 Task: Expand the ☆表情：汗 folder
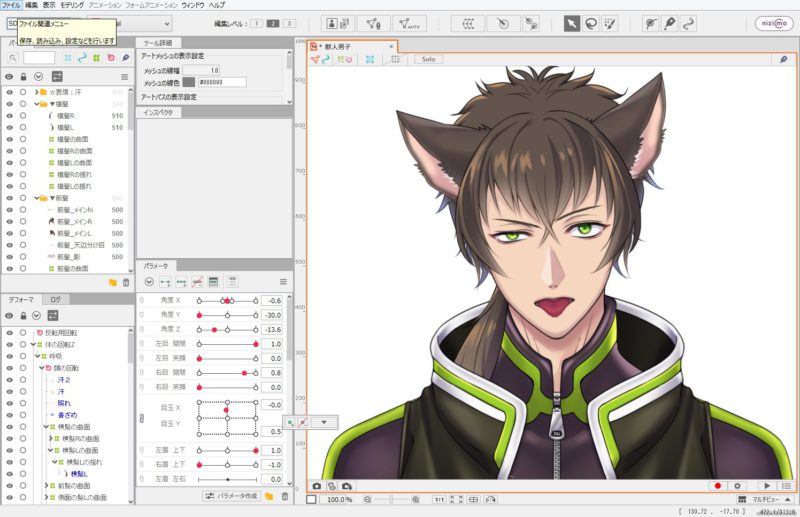tap(37, 92)
